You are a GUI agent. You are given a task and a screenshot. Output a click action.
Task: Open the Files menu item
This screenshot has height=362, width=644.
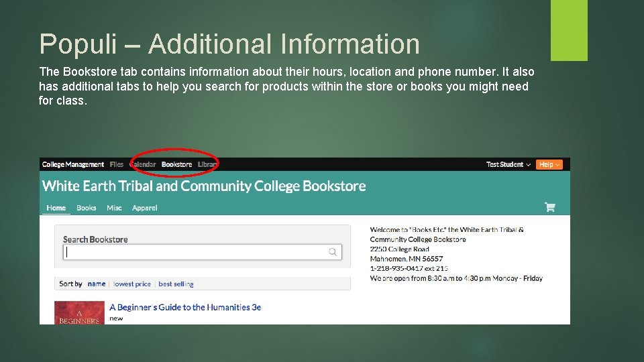[117, 165]
